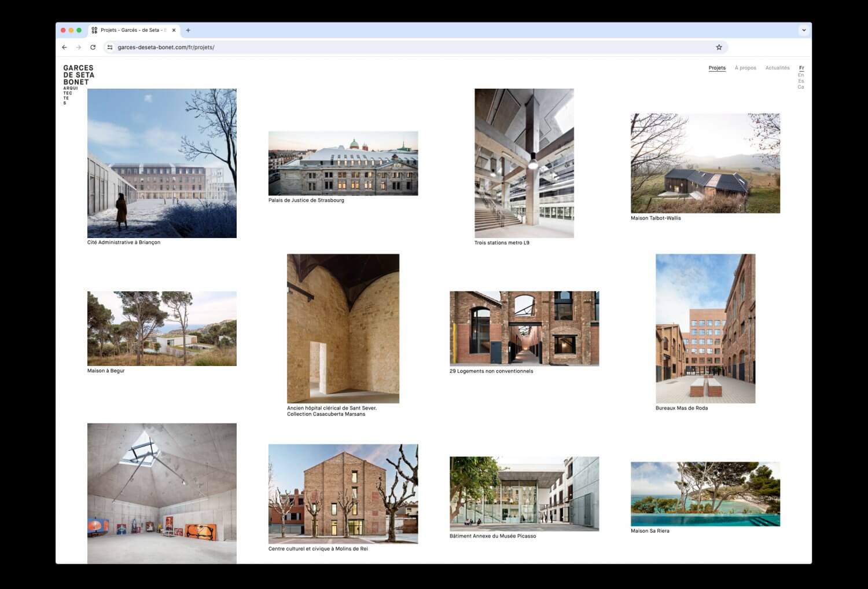Viewport: 868px width, 589px height.
Task: Bookmark this page with the star icon
Action: click(719, 47)
